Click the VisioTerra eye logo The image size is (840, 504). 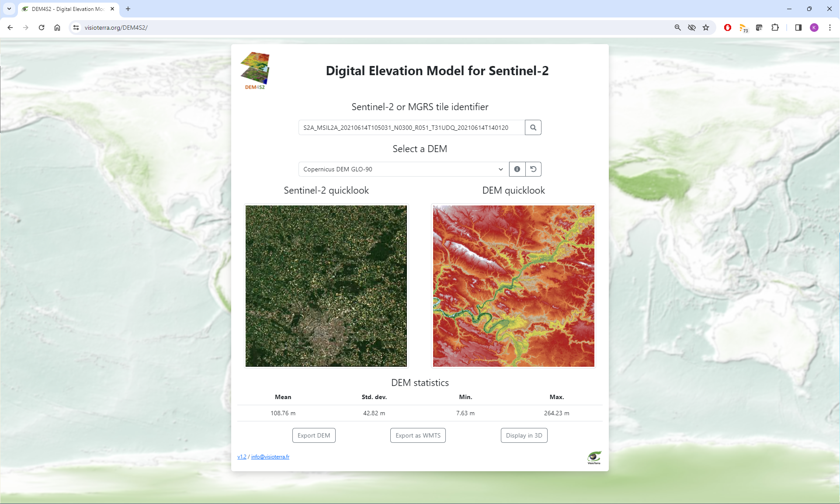pyautogui.click(x=594, y=457)
